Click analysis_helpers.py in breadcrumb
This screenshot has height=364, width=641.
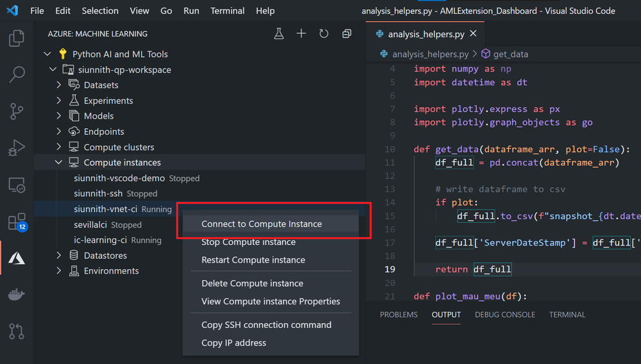(431, 54)
